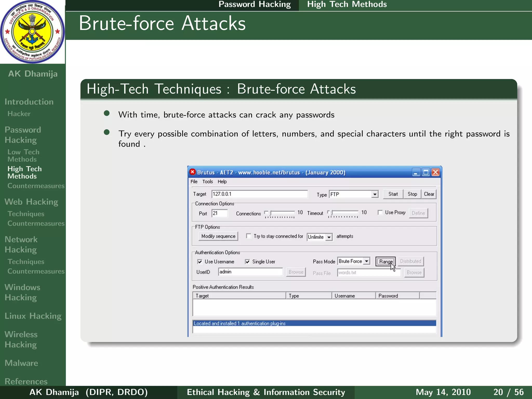Click the Modify sequence button
This screenshot has height=399, width=532.
pyautogui.click(x=218, y=236)
